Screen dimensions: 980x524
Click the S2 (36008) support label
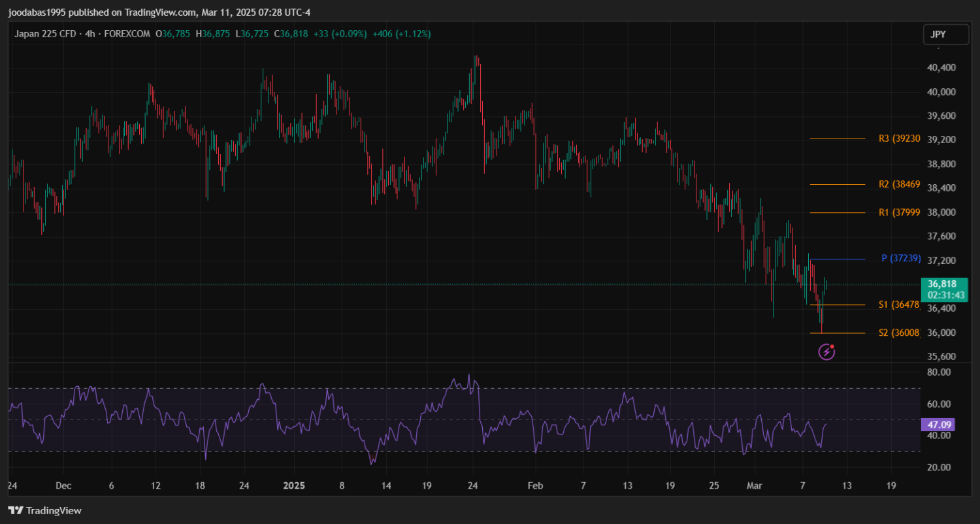(x=899, y=333)
